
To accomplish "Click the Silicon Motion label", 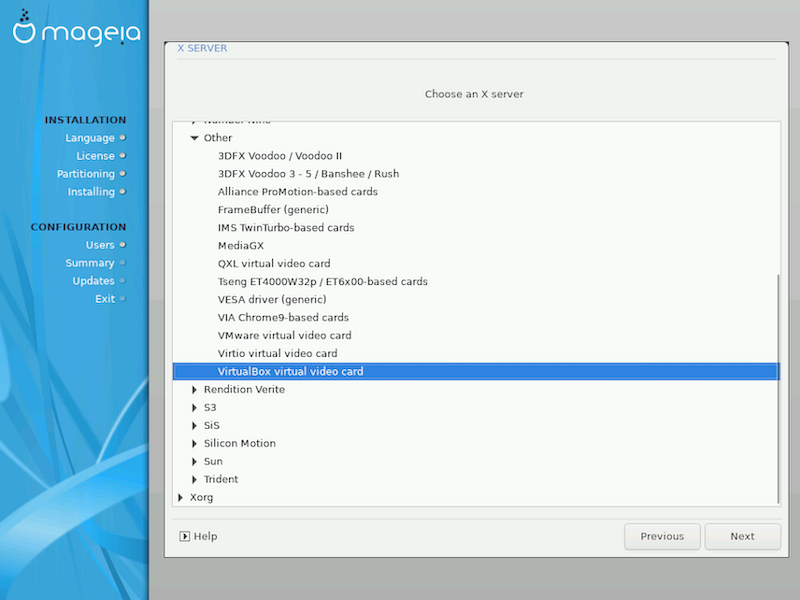I will tap(240, 443).
